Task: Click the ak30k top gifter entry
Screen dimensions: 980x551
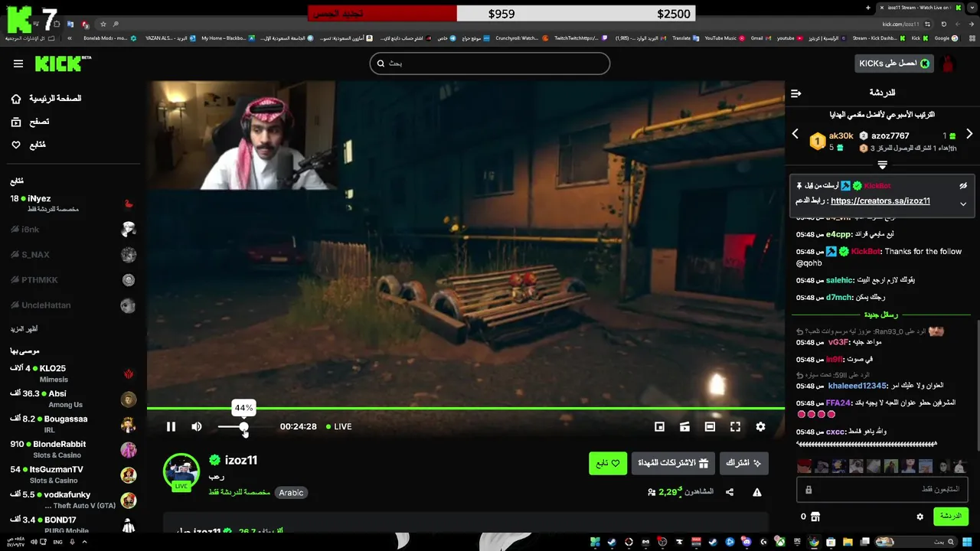Action: pyautogui.click(x=831, y=141)
